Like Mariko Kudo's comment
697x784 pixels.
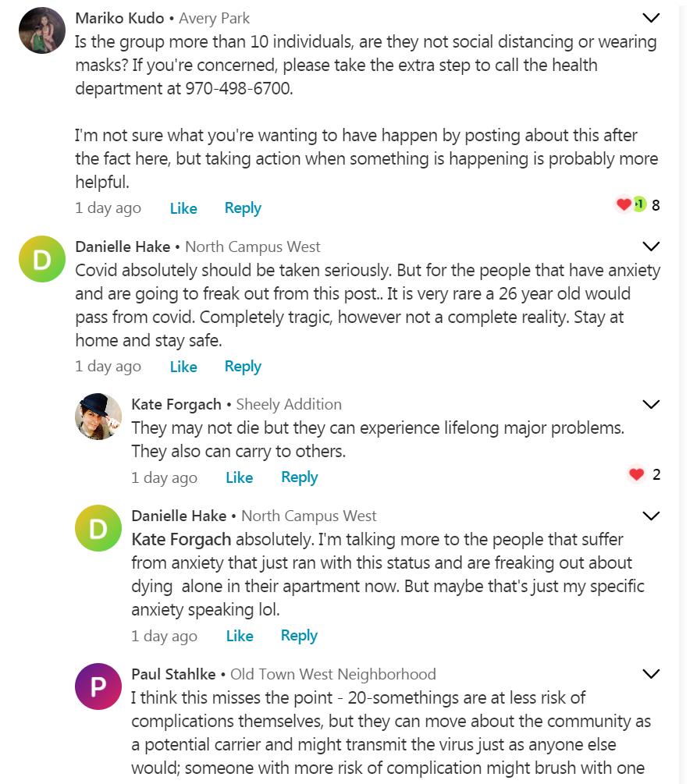(x=183, y=208)
